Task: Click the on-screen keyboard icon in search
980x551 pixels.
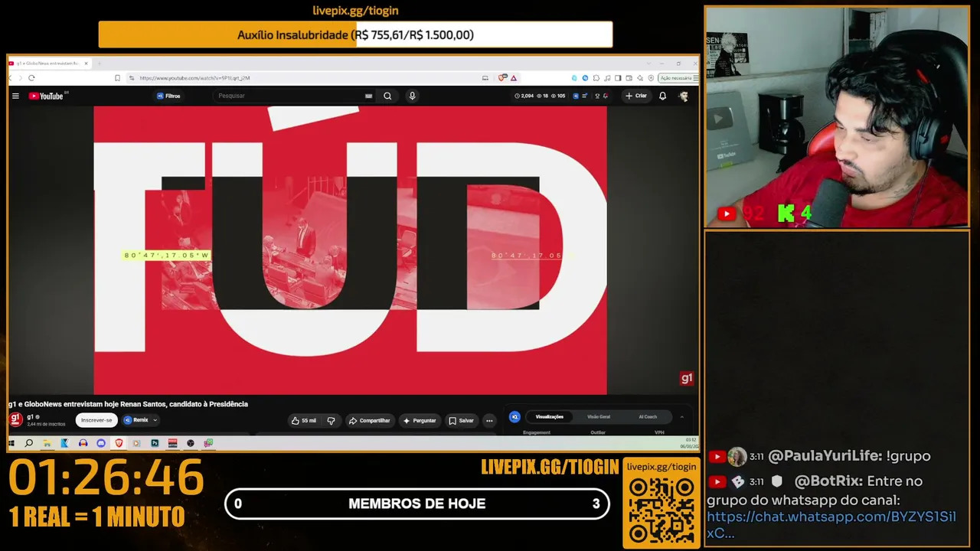Action: pyautogui.click(x=368, y=96)
